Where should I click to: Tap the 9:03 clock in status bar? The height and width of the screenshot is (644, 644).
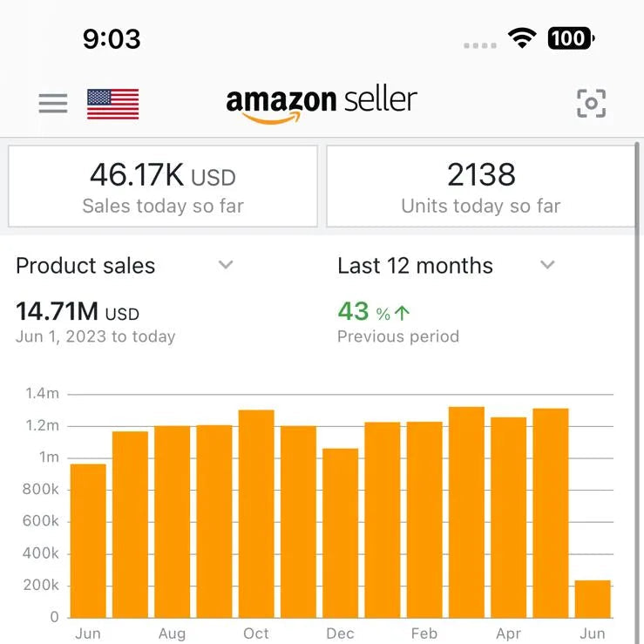tap(112, 38)
